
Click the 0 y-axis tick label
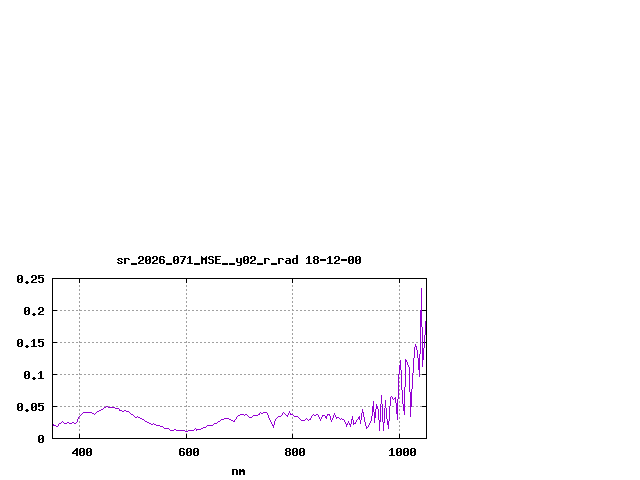(41, 439)
